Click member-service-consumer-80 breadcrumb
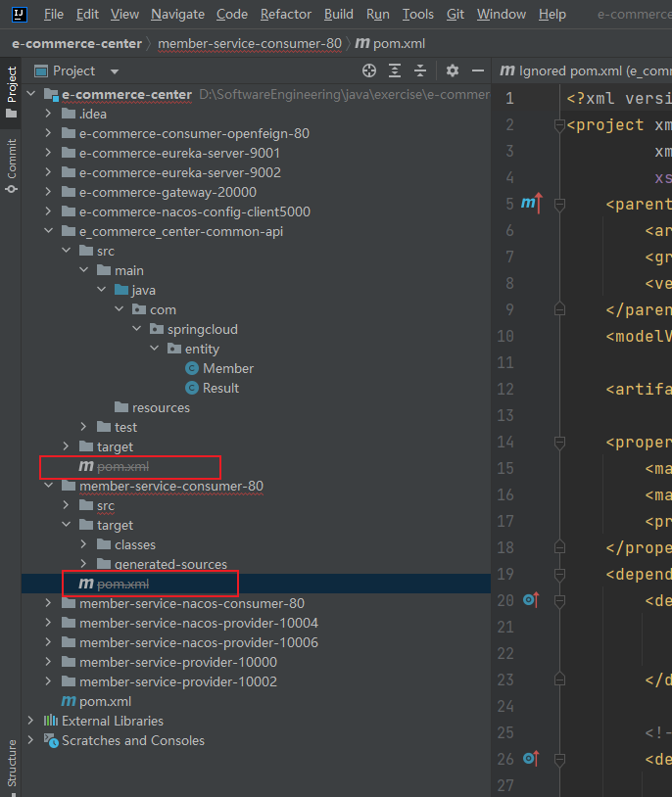This screenshot has height=797, width=672. 249,44
